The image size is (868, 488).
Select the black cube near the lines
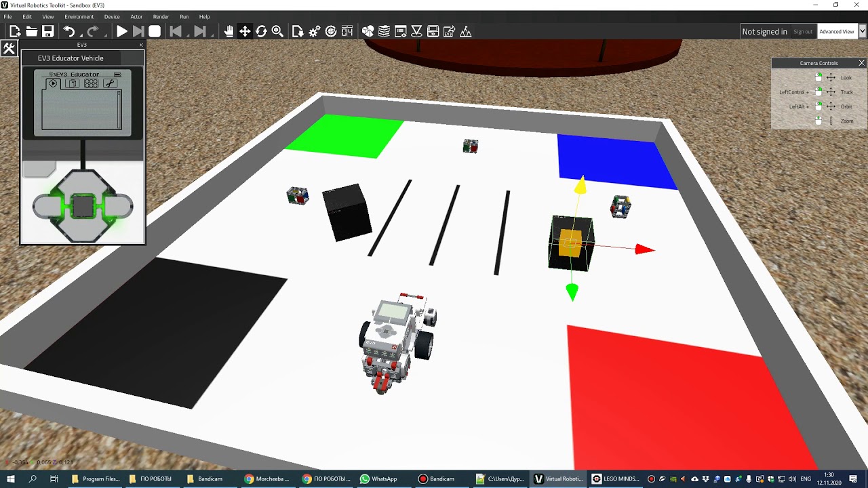click(347, 211)
